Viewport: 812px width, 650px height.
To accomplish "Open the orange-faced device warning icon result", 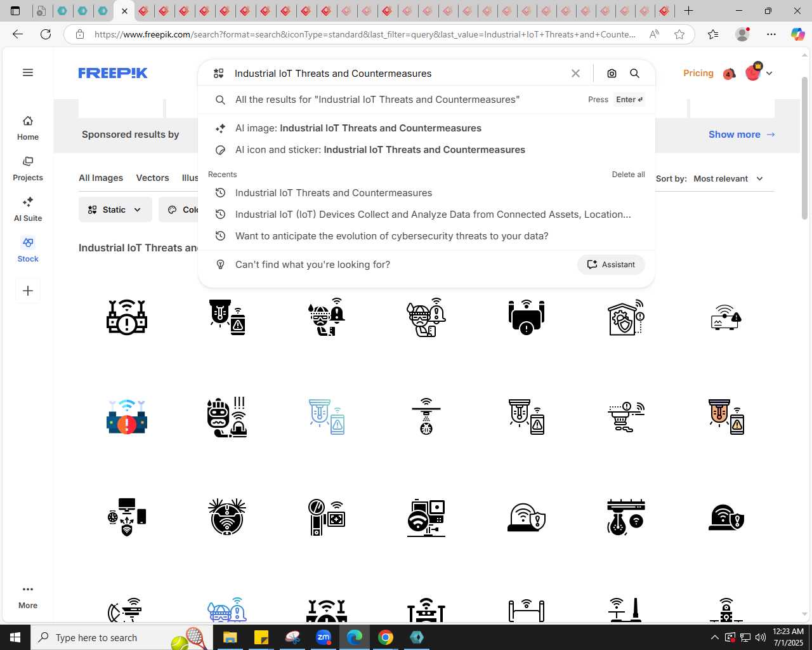I will tap(726, 417).
